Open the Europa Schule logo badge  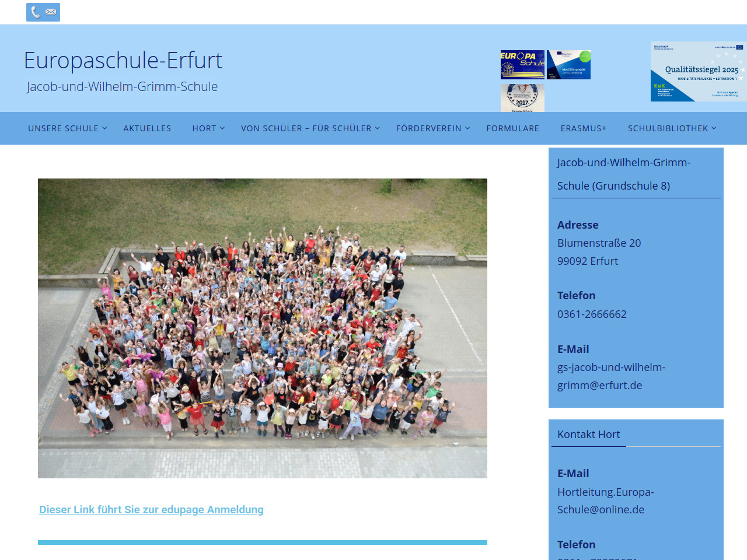tap(522, 64)
